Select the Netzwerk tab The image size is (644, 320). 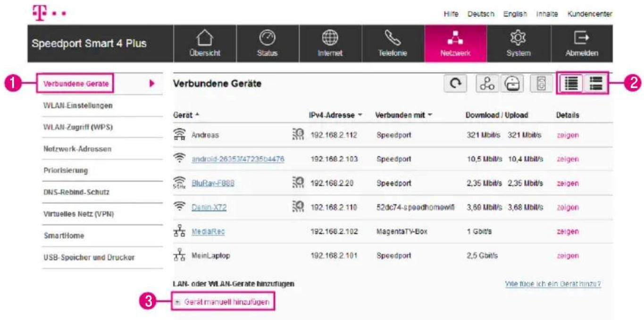[455, 44]
